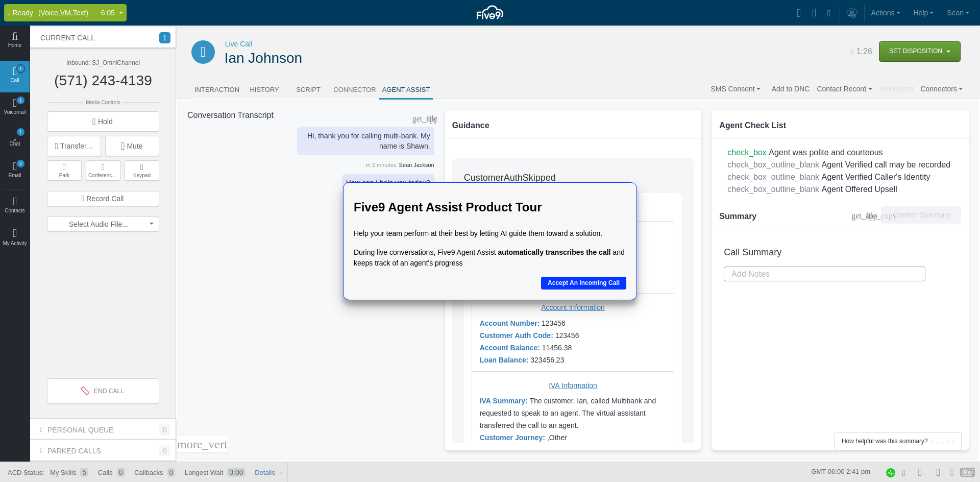The height and width of the screenshot is (482, 980).
Task: Check the 'Agent Offered Upsell' item
Action: (773, 189)
